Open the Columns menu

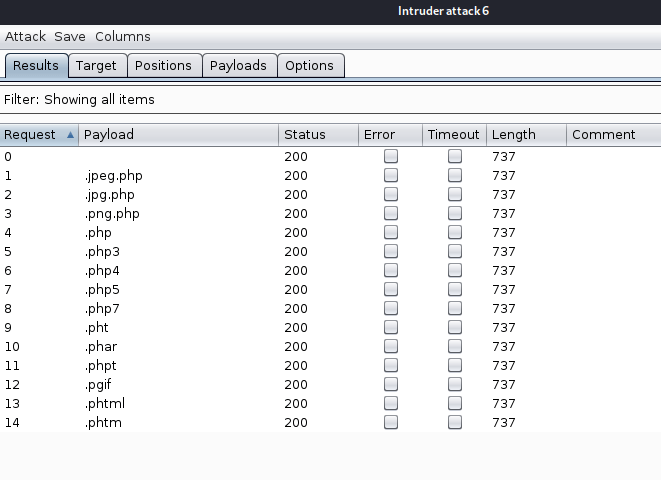coord(123,37)
